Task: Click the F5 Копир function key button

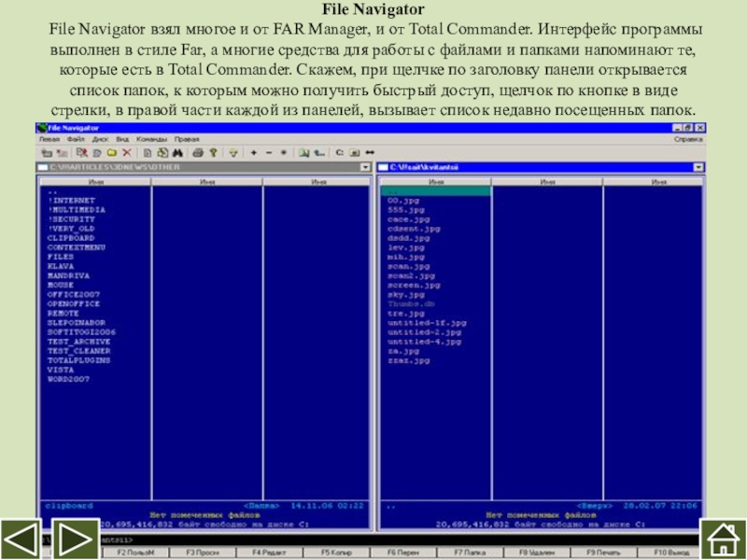Action: (336, 553)
